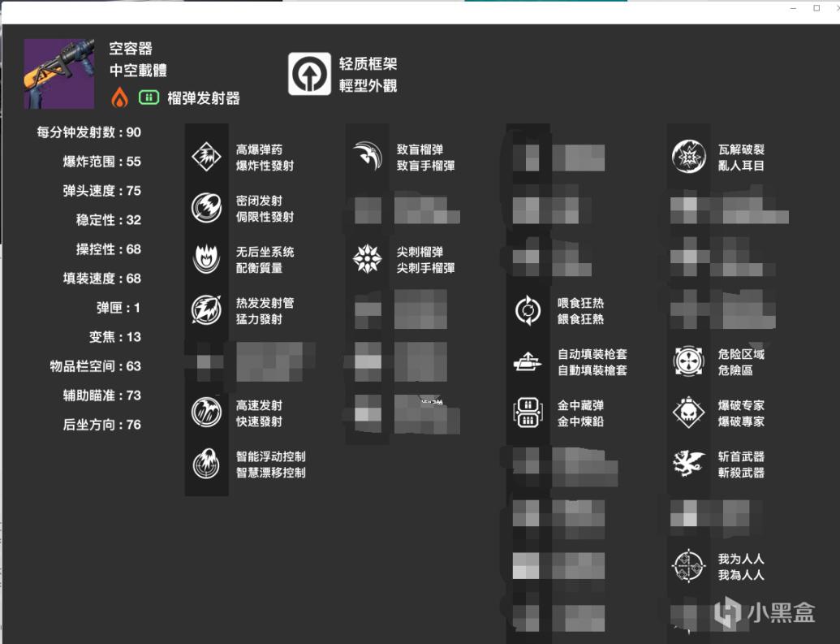Image resolution: width=840 pixels, height=644 pixels.
Task: Pick the 致盲榴弹 perk icon
Action: (367, 157)
